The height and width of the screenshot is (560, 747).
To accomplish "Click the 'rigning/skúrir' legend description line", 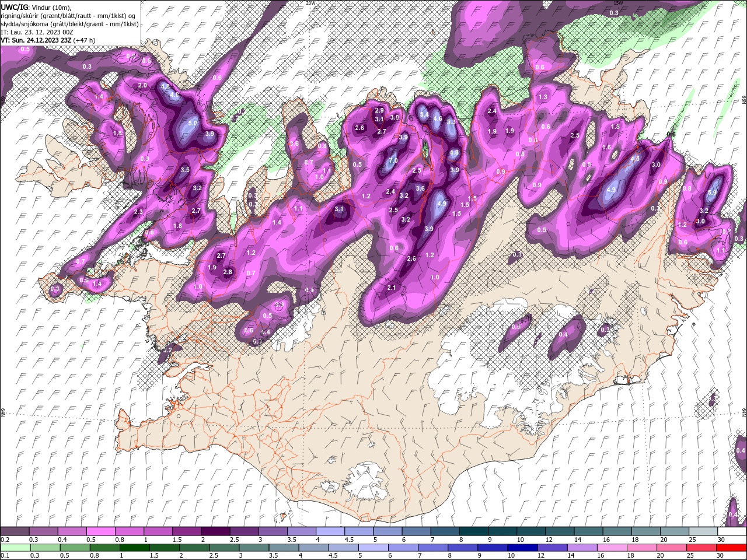I will pos(68,16).
